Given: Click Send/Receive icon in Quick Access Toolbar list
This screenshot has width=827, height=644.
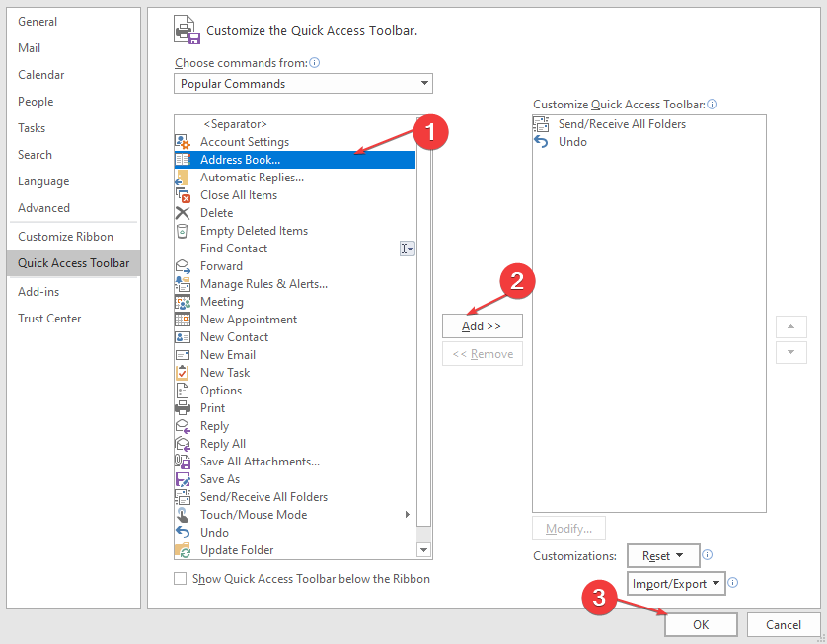Looking at the screenshot, I should coord(541,124).
